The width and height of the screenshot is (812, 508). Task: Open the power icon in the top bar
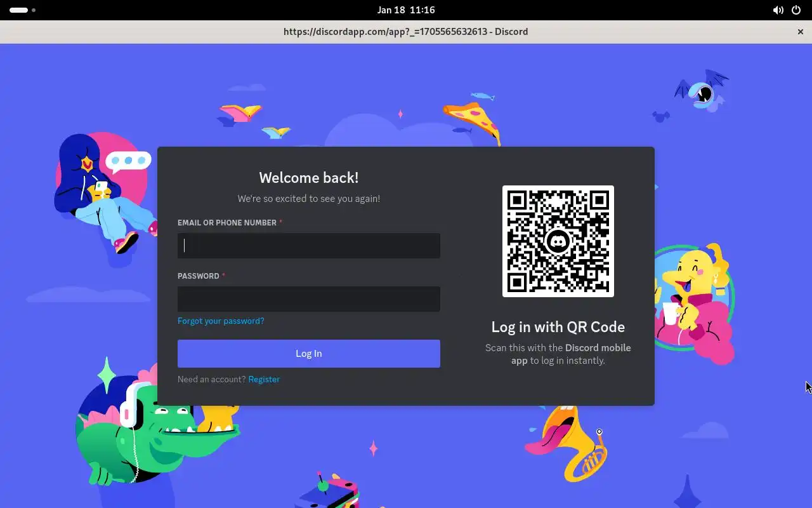point(796,10)
